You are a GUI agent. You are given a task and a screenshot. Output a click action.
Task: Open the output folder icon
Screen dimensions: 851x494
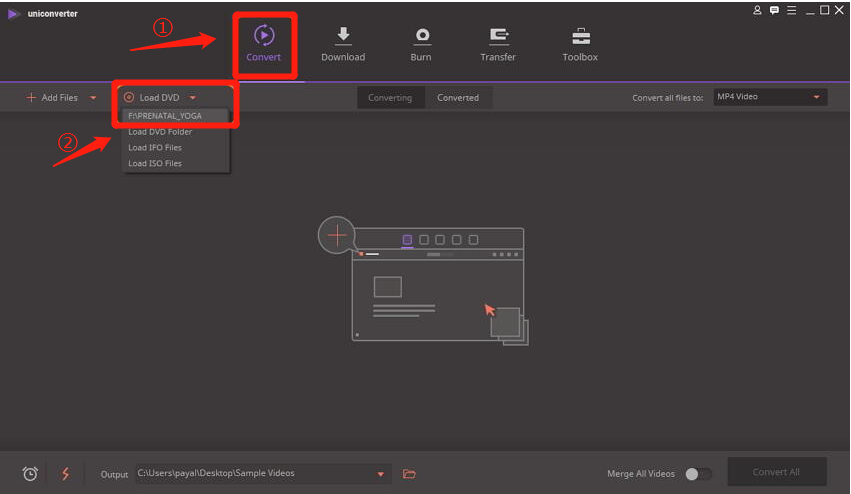(x=409, y=474)
